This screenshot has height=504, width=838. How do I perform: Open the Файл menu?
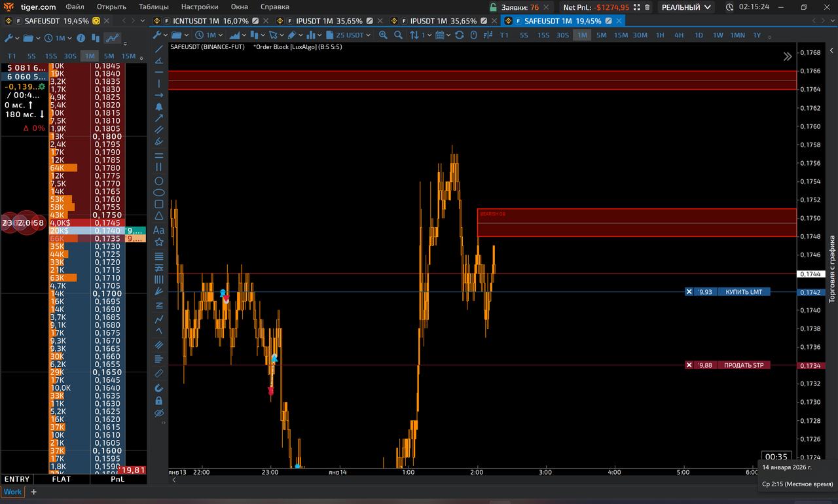[75, 7]
